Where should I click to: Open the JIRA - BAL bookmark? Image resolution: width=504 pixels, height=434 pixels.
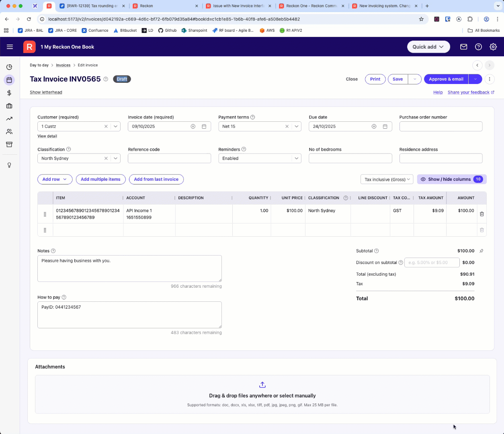[31, 31]
